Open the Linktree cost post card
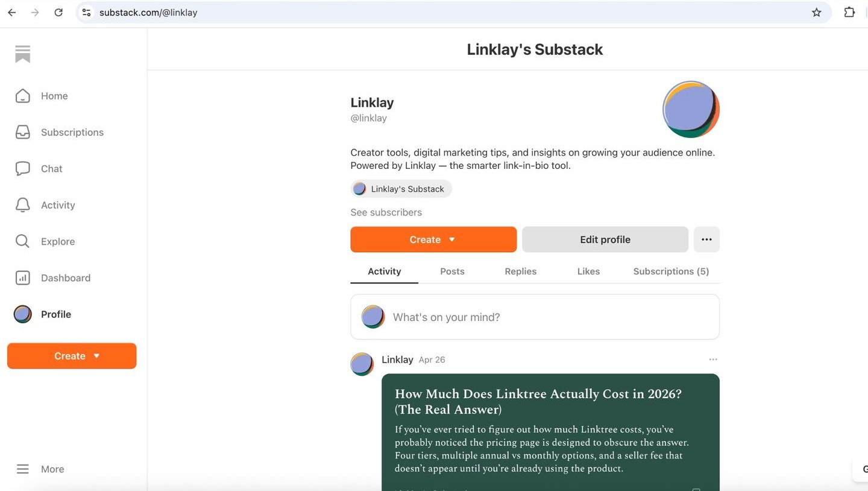This screenshot has width=868, height=491. (x=550, y=432)
